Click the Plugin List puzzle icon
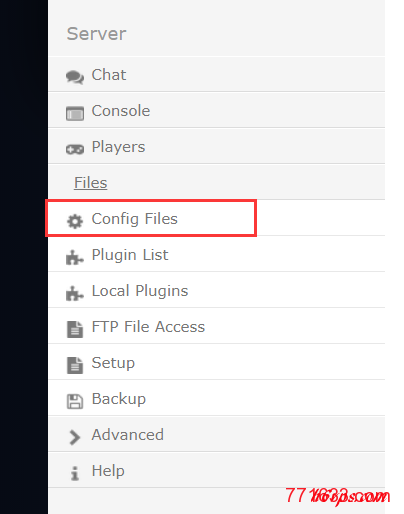This screenshot has width=404, height=514. pyautogui.click(x=75, y=257)
